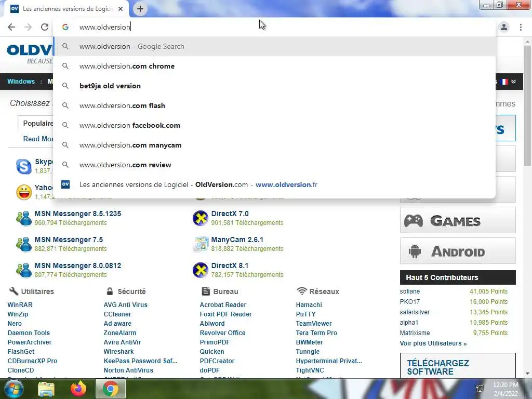Choose 'www.oldversion.com manycam' suggestion

coord(274,145)
